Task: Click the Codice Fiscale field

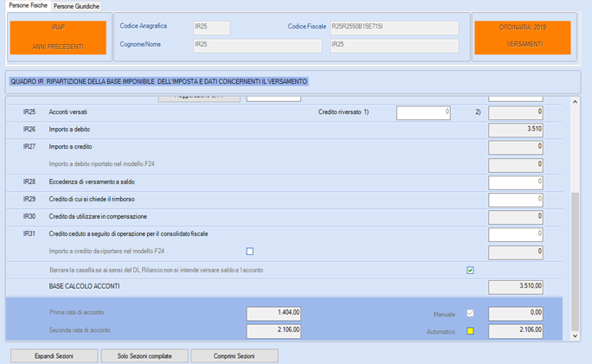Action: click(394, 28)
